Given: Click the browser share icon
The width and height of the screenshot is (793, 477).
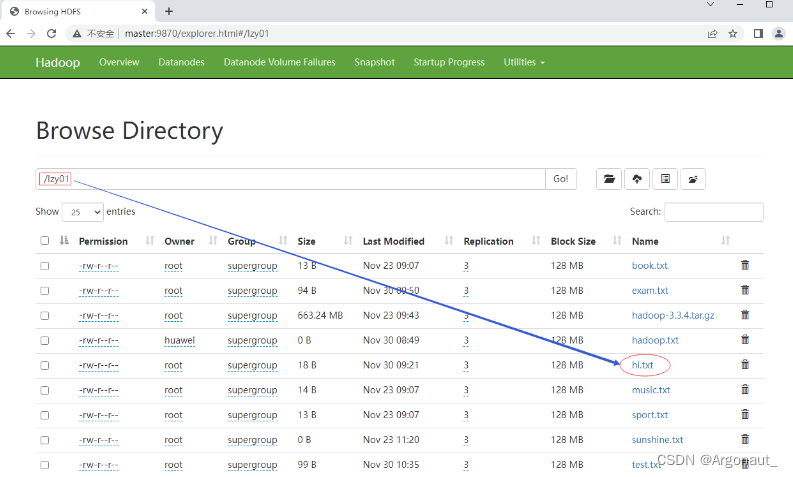Looking at the screenshot, I should pos(713,34).
